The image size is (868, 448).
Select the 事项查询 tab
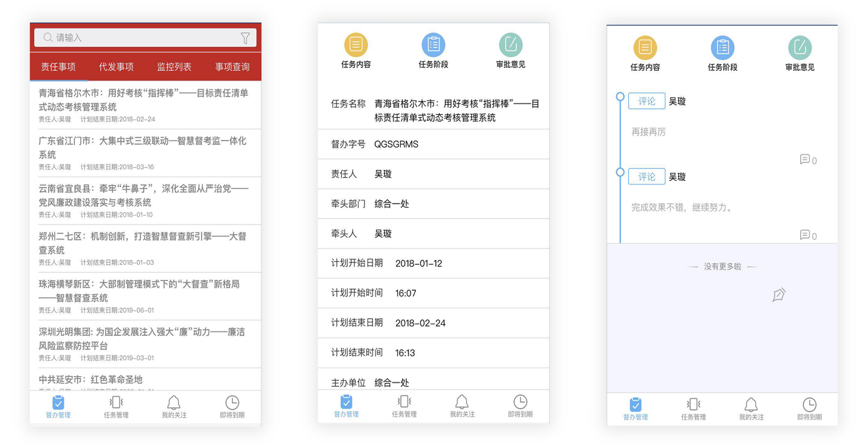(x=233, y=67)
